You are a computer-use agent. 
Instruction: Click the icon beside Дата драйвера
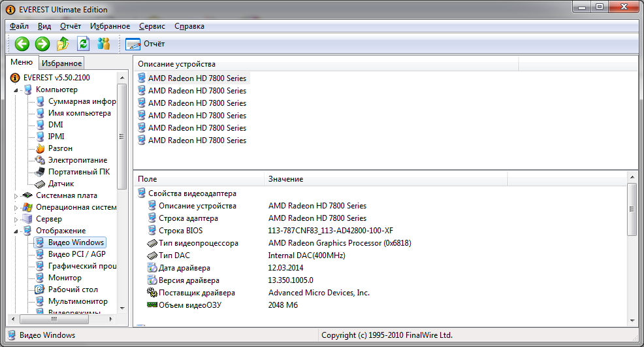click(152, 268)
